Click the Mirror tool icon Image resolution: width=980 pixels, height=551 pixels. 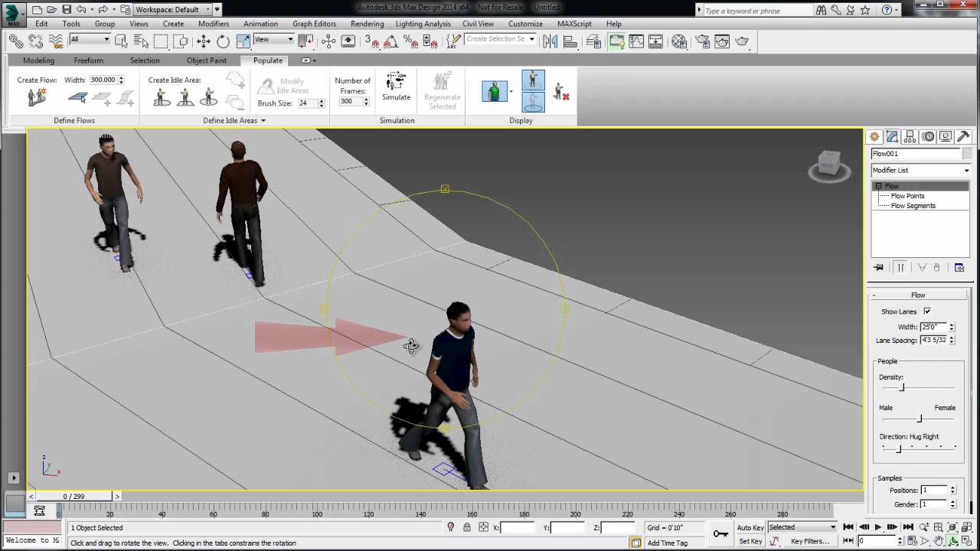click(x=550, y=41)
